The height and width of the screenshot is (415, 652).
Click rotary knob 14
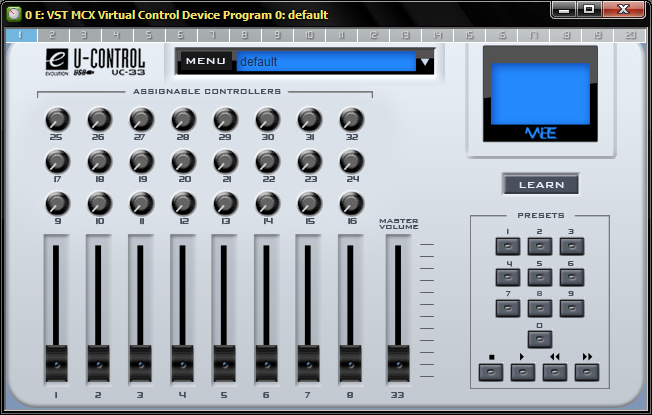tap(267, 203)
